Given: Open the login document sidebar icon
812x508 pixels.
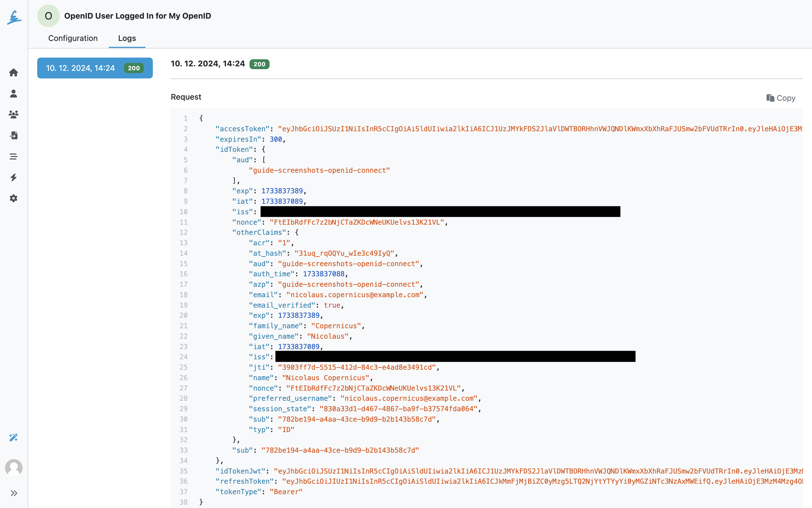Looking at the screenshot, I should tap(14, 135).
